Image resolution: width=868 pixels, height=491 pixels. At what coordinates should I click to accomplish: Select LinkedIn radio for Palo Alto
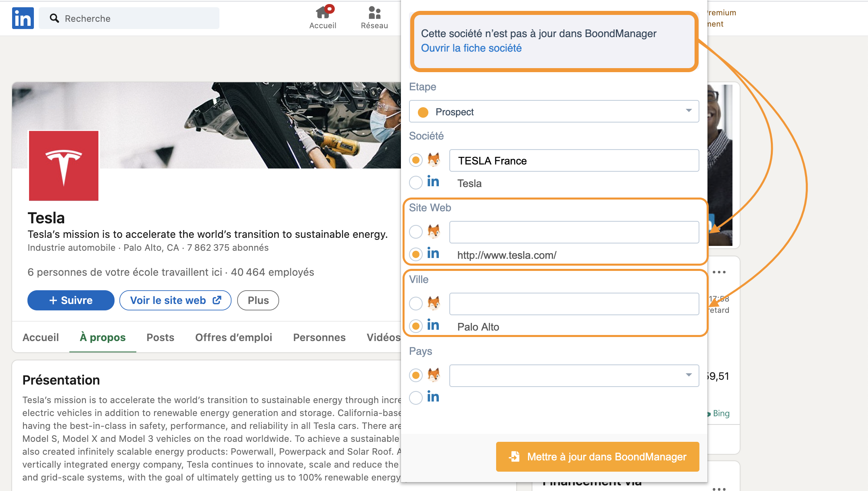point(416,326)
